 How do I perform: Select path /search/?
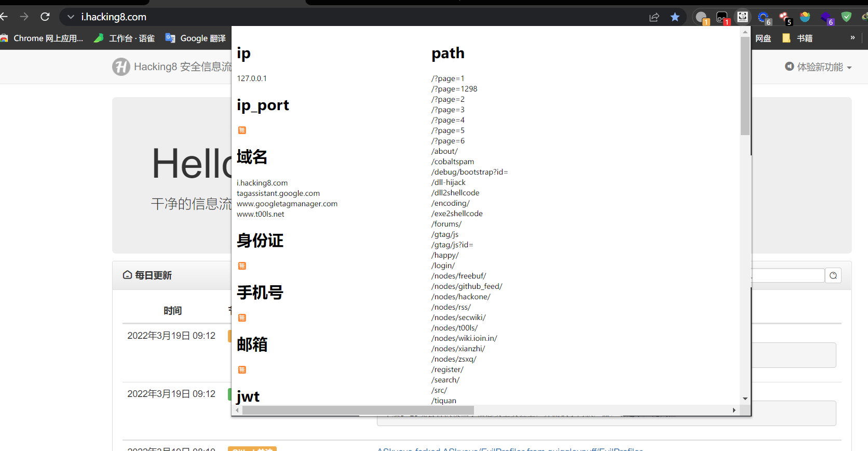click(x=445, y=380)
